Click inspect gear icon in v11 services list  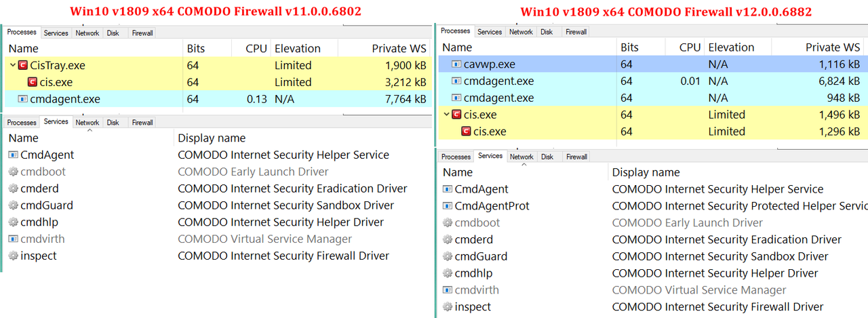coord(14,256)
